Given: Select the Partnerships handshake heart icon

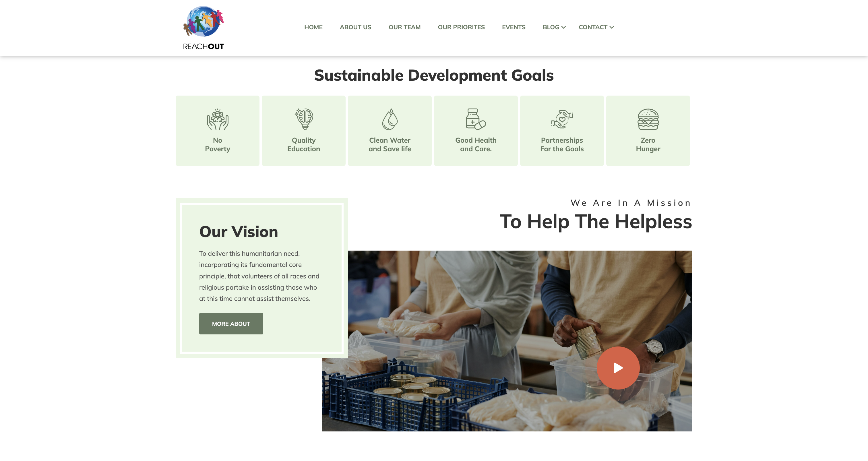Looking at the screenshot, I should click(x=562, y=119).
